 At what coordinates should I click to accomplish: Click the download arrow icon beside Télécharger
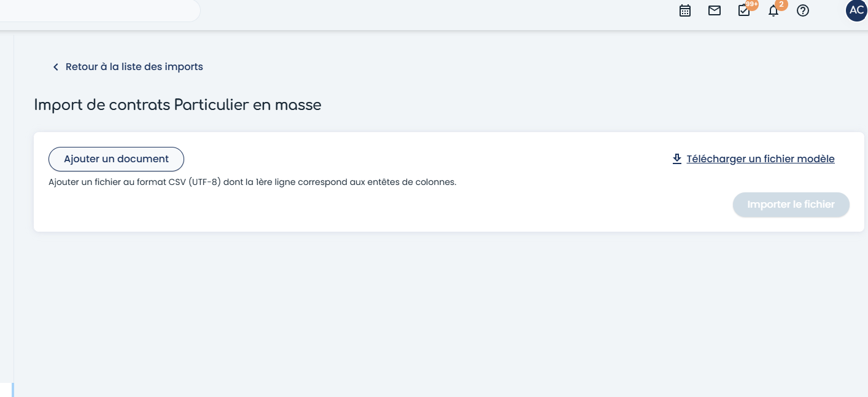tap(677, 159)
